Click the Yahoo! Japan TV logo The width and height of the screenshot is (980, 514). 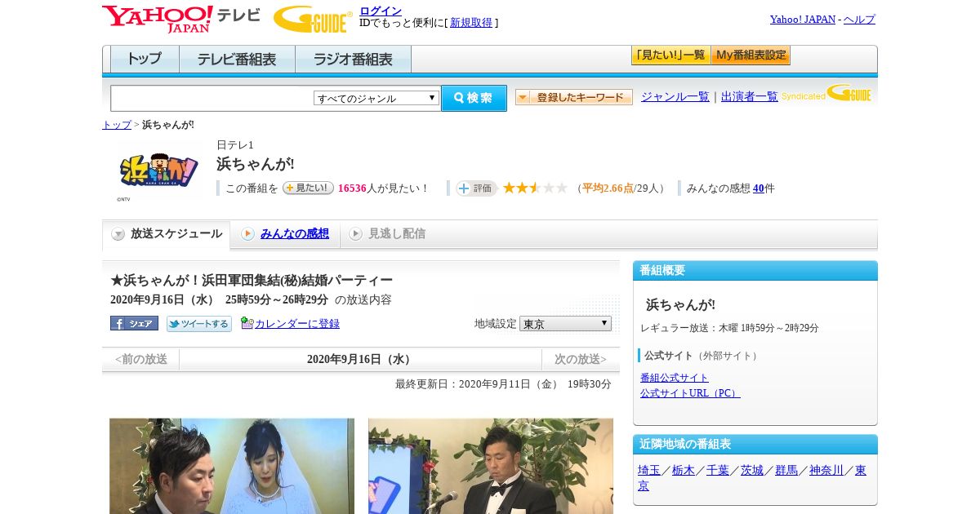coord(181,19)
